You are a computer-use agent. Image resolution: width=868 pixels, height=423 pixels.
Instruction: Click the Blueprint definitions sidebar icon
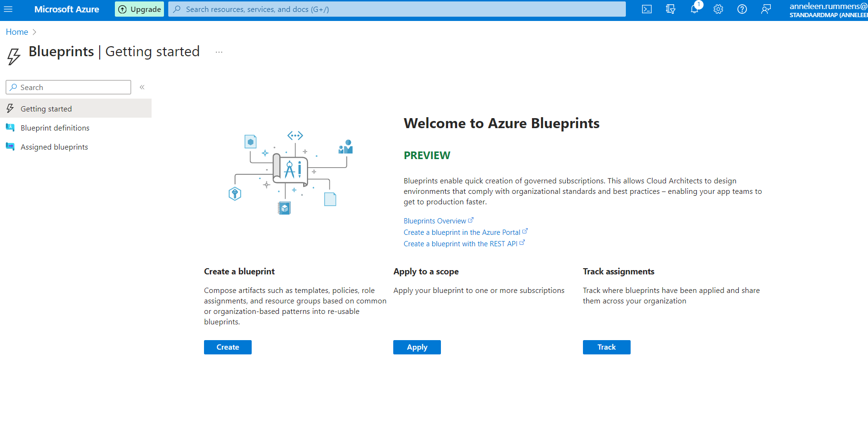click(x=10, y=127)
